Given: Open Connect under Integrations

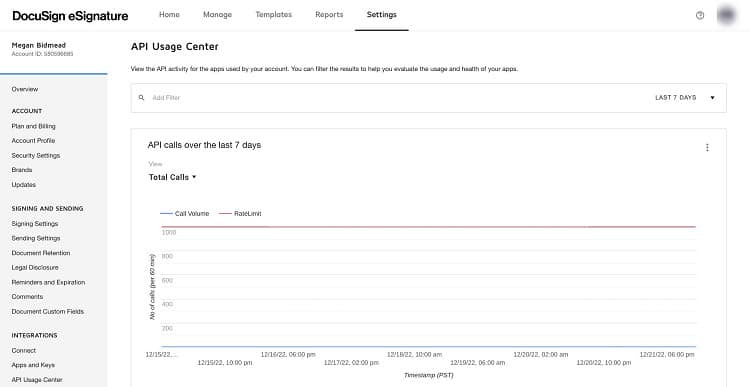Looking at the screenshot, I should [x=24, y=351].
